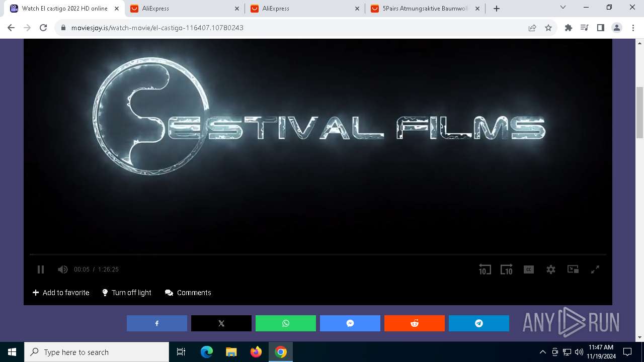Select the Watch El castigo 2022 tab

click(65, 9)
